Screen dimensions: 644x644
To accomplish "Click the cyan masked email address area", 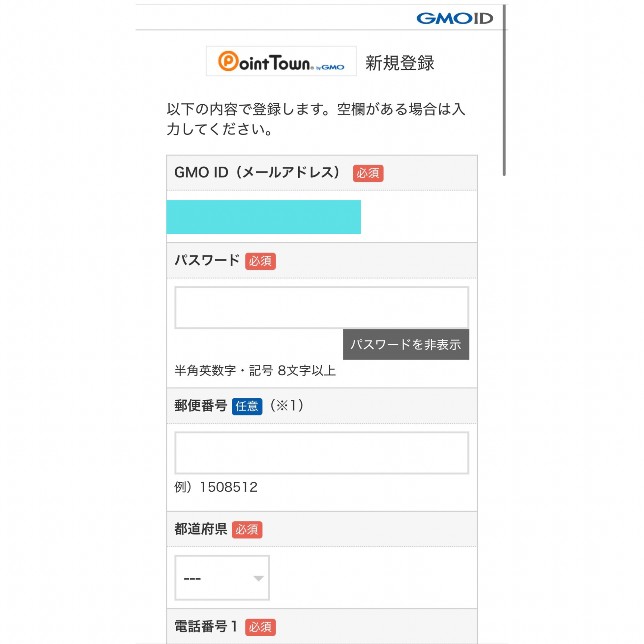I will pyautogui.click(x=263, y=217).
